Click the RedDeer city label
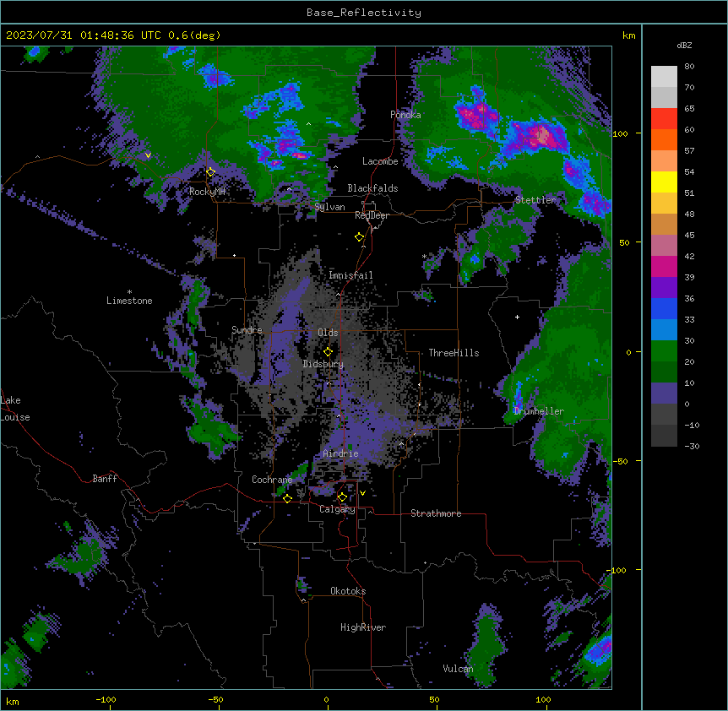Viewport: 728px width, 711px height. [x=372, y=215]
